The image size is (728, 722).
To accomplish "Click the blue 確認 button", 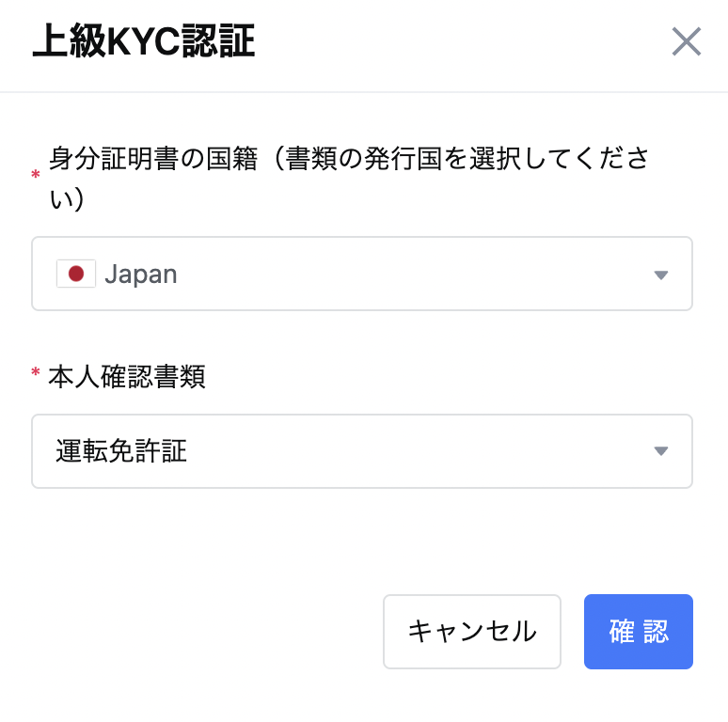I will point(639,632).
